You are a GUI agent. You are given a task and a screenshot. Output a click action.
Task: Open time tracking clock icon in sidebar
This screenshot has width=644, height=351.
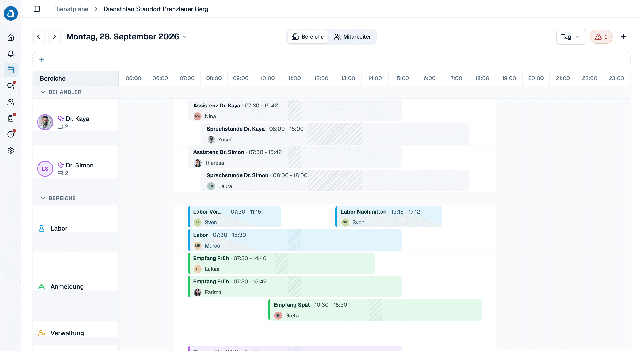coord(11,135)
